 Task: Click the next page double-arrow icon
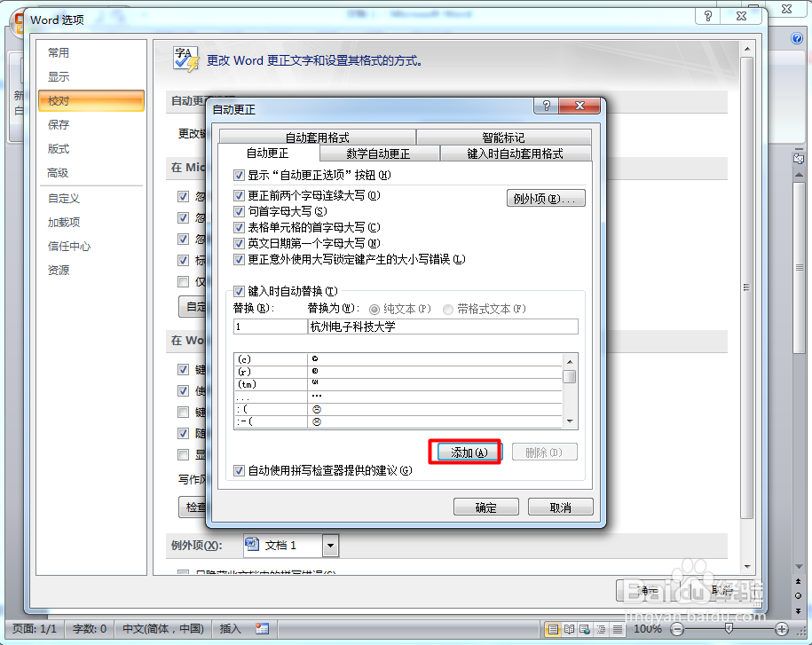tap(798, 610)
